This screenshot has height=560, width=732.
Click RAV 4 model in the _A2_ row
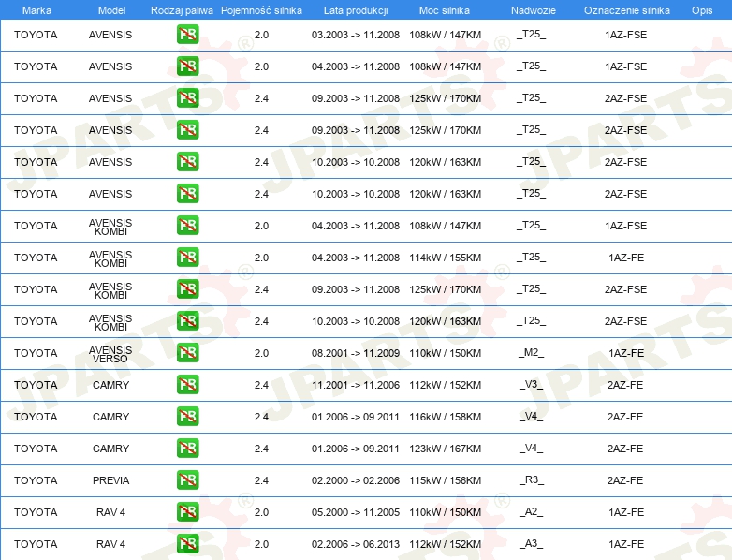pos(110,512)
